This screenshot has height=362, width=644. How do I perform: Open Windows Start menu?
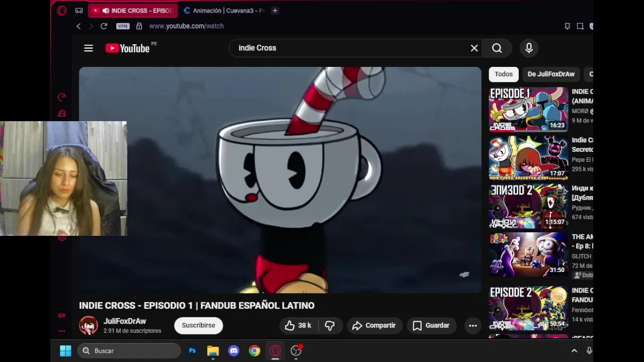(65, 351)
